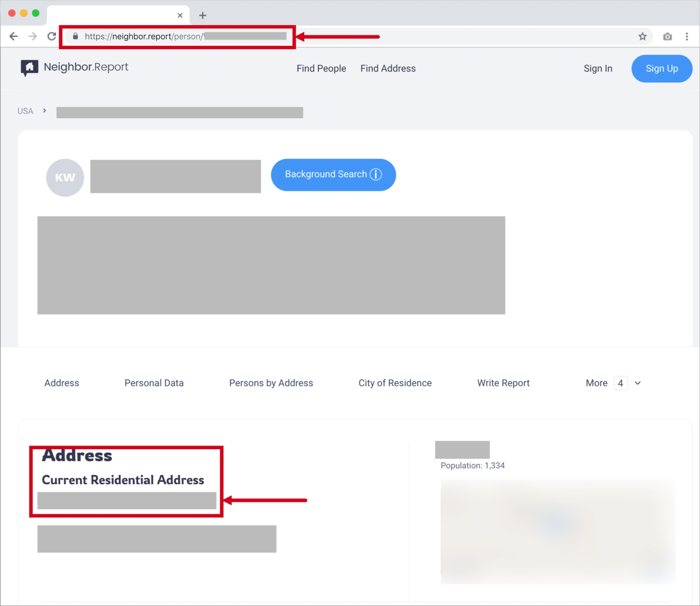The height and width of the screenshot is (606, 700).
Task: Open the camera icon in the address bar
Action: [x=667, y=36]
